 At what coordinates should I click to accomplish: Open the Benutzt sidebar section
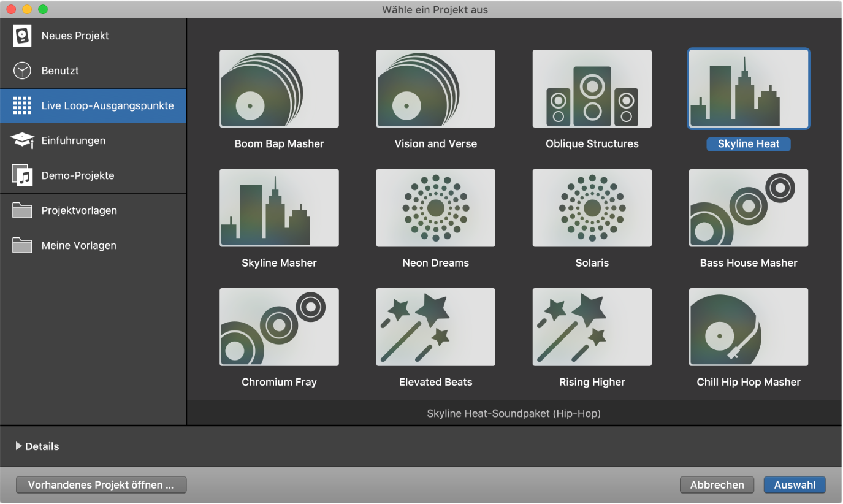click(x=60, y=71)
